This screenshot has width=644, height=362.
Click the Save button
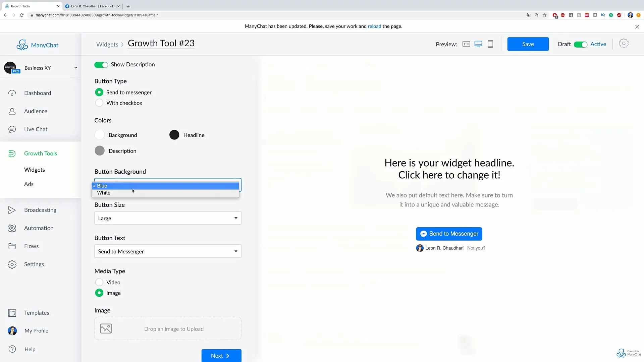point(528,44)
